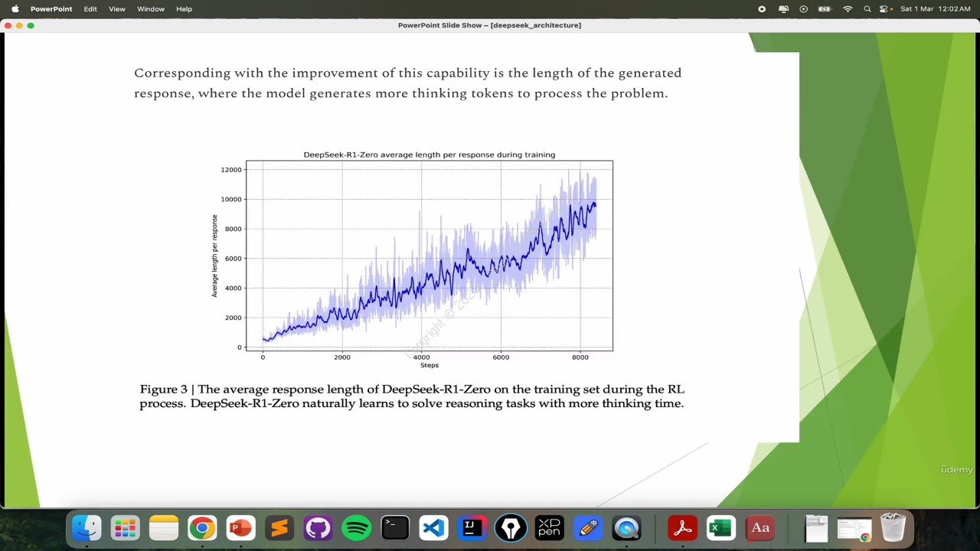Open Spotlight search from menu bar

[x=867, y=9]
